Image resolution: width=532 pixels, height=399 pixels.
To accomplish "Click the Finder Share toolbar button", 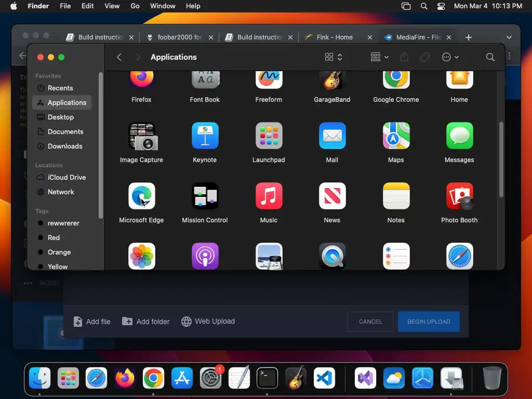I will tap(404, 57).
